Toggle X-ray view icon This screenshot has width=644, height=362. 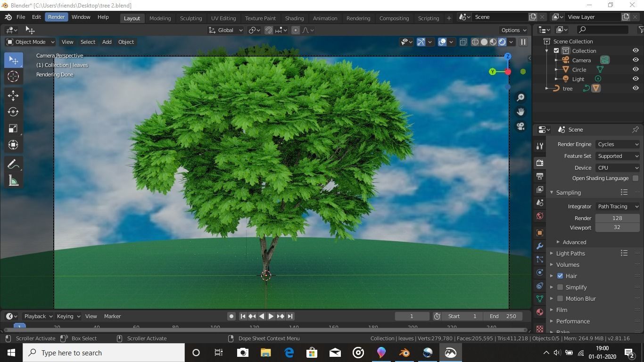(463, 42)
